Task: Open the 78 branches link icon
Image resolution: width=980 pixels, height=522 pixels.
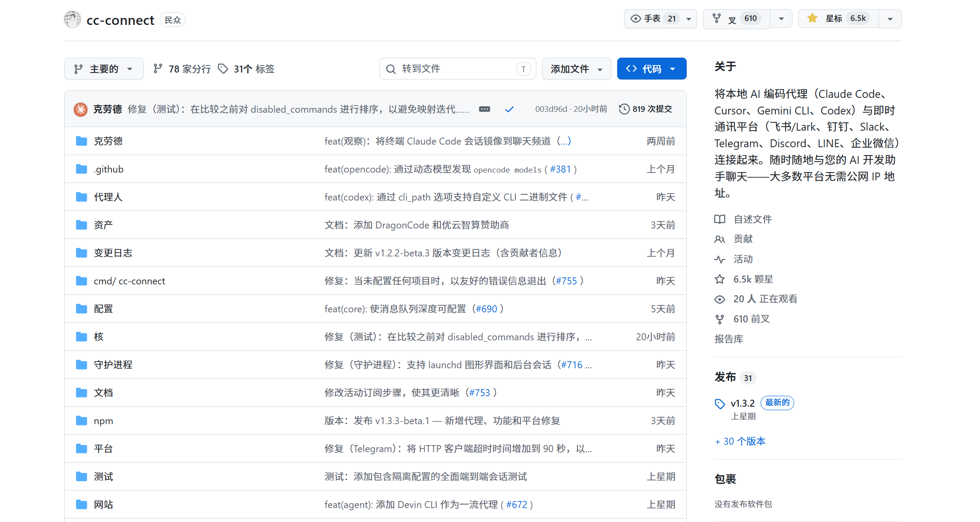Action: point(158,69)
